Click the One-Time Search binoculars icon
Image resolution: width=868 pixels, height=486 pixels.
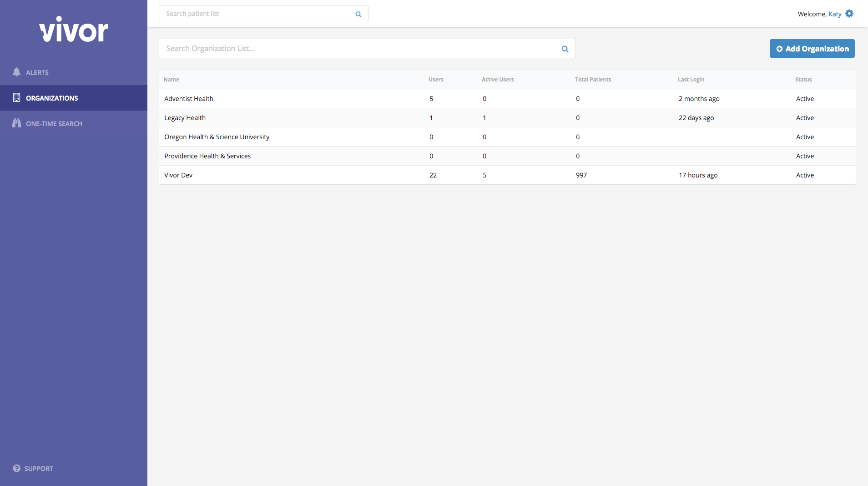[17, 123]
